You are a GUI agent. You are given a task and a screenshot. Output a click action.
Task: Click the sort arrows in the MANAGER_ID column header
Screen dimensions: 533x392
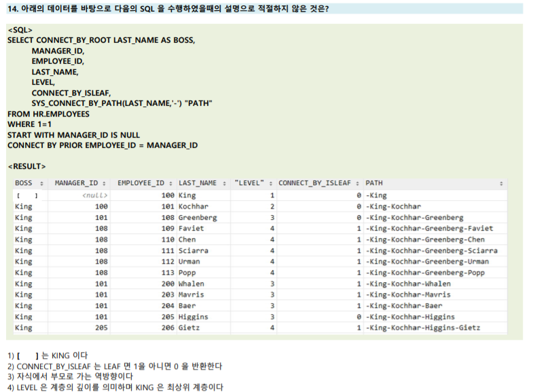[x=104, y=184]
